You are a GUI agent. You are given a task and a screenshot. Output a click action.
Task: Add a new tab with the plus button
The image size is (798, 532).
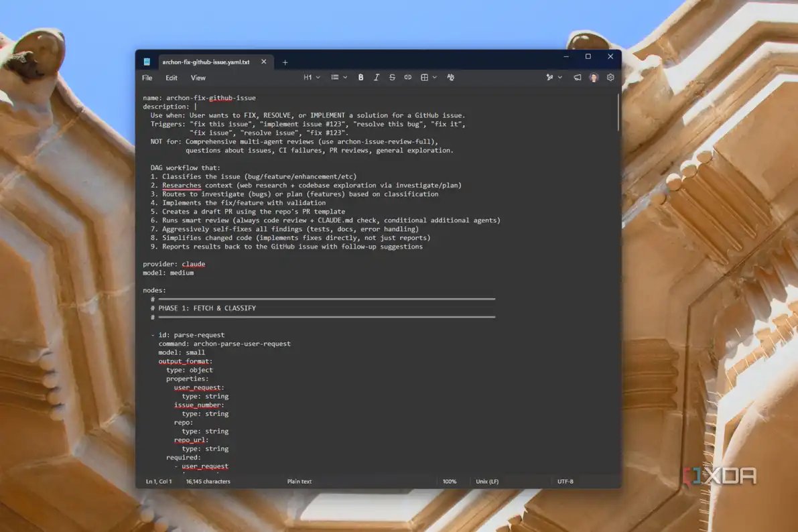point(285,62)
